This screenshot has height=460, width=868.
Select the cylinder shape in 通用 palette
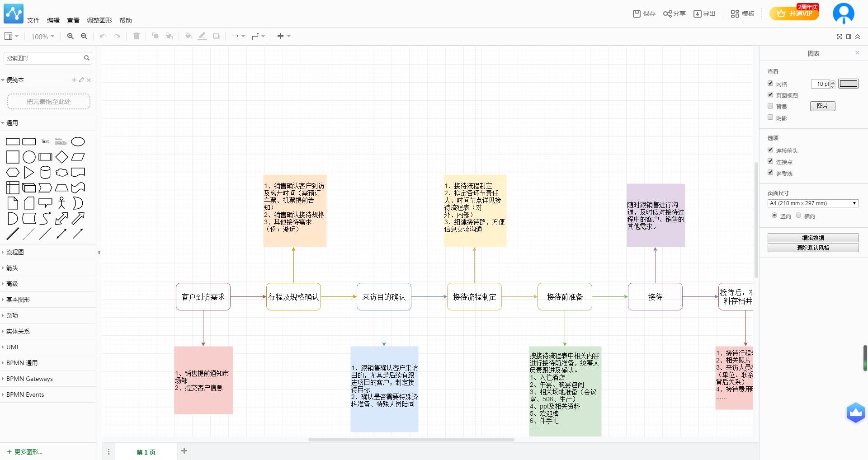click(x=45, y=173)
